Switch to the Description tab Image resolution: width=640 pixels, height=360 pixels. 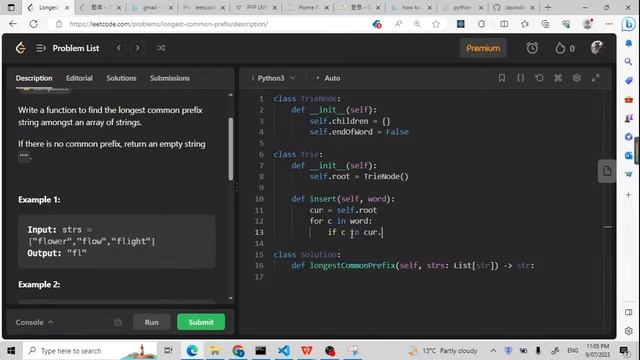(x=34, y=78)
